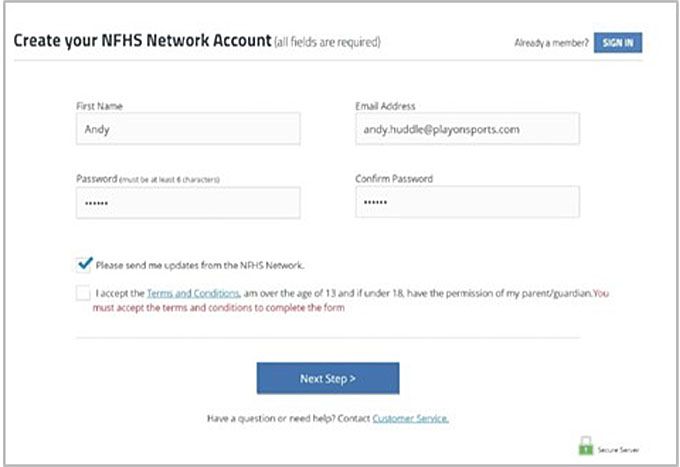Click the 'Create your NFHS Network Account' heading

(141, 42)
